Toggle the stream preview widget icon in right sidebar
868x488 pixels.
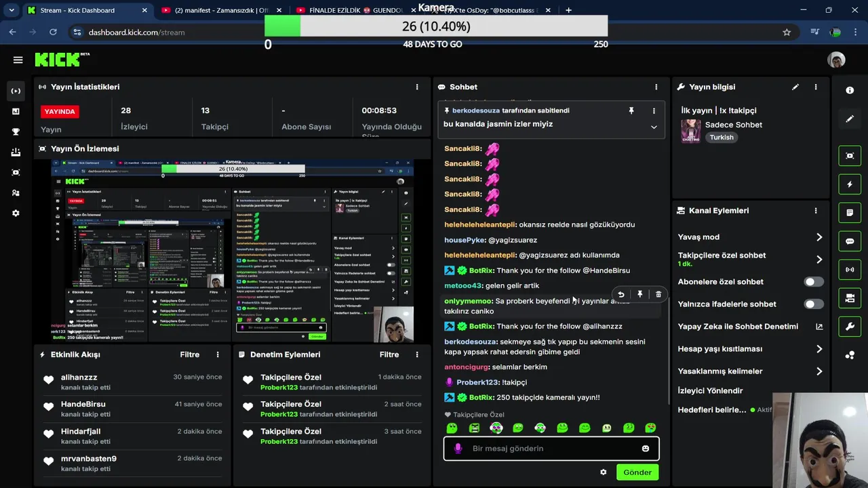[x=850, y=156]
